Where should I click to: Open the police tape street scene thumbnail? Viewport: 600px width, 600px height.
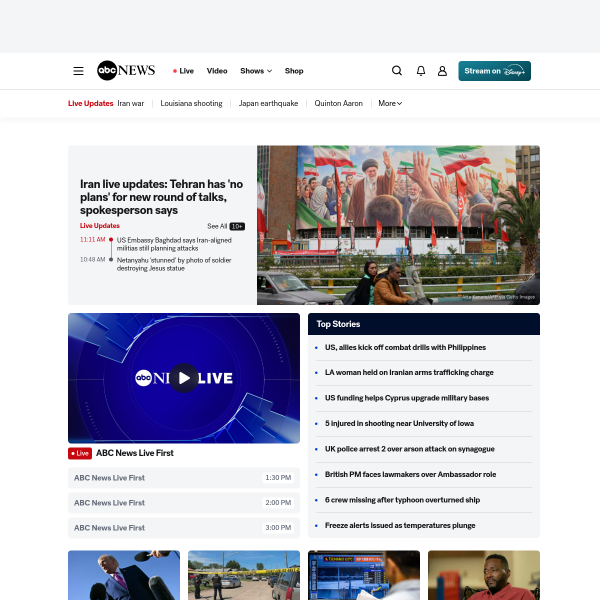pyautogui.click(x=244, y=575)
